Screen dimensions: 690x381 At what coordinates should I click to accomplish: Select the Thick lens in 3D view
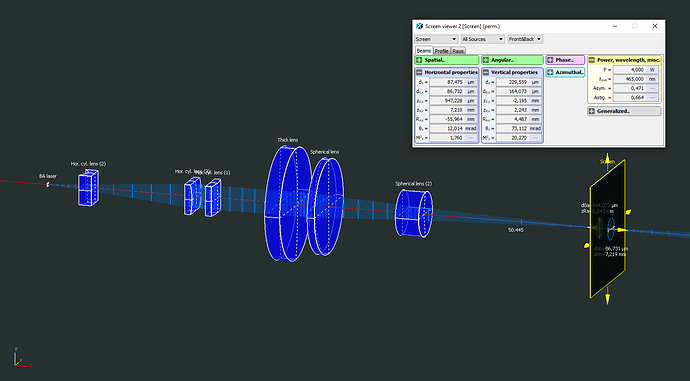(x=287, y=203)
